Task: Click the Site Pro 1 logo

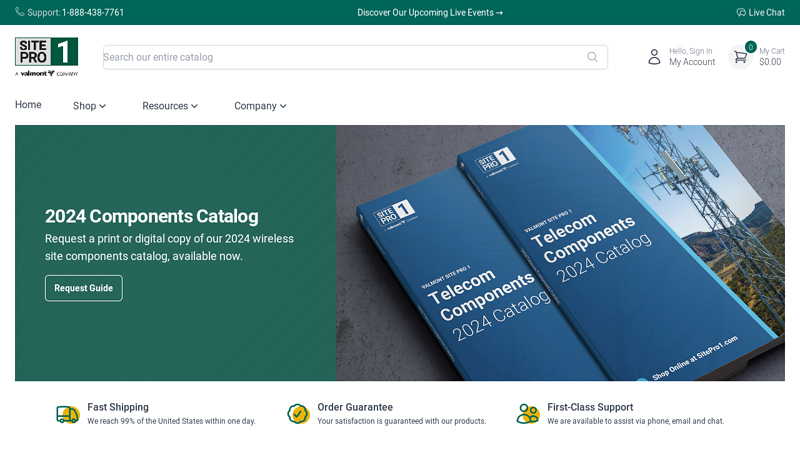Action: pos(46,57)
